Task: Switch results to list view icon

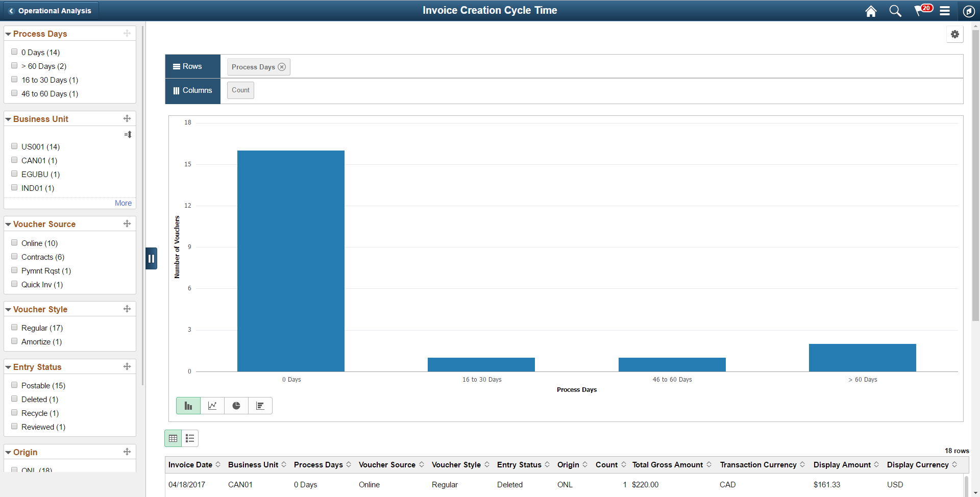Action: point(189,438)
